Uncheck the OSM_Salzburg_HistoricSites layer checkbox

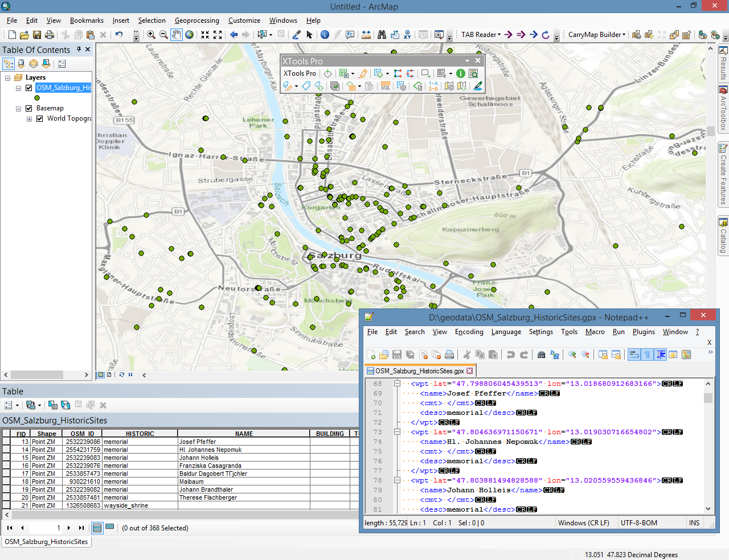(x=28, y=88)
